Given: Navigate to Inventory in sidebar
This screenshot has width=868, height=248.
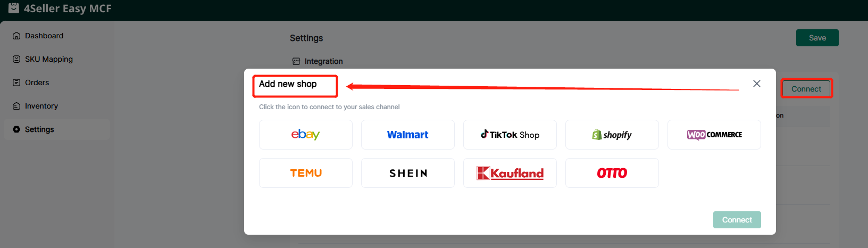Looking at the screenshot, I should (x=41, y=106).
